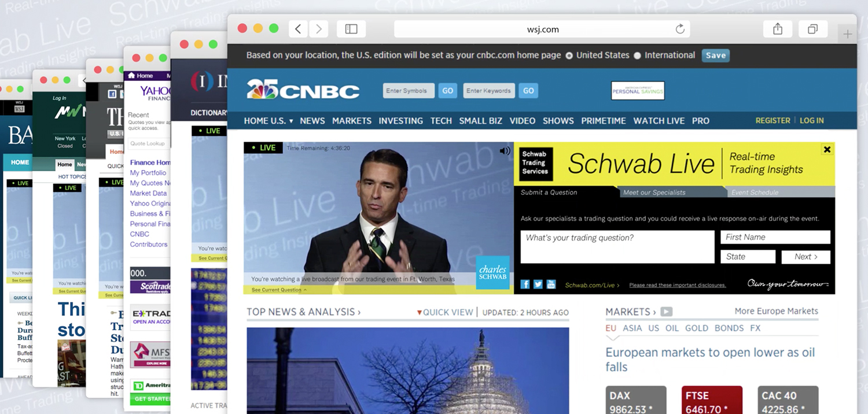868x414 pixels.
Task: Read the important disclosures link
Action: click(678, 285)
